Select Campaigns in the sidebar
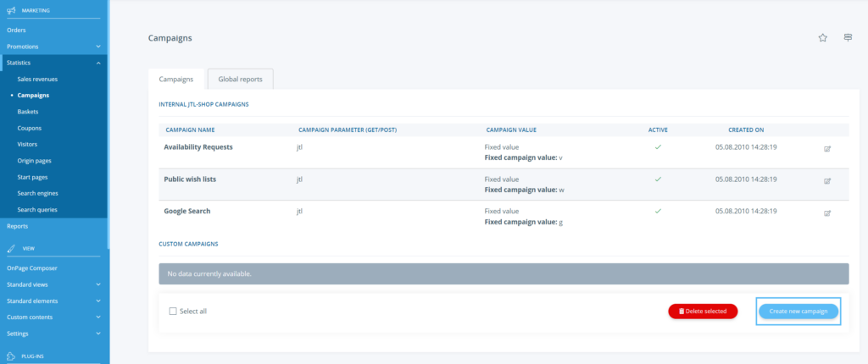The height and width of the screenshot is (364, 868). tap(33, 95)
